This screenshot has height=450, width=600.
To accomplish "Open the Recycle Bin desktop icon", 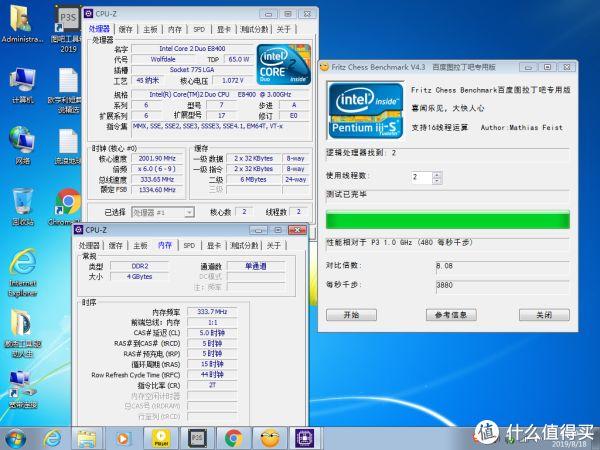I will 22,207.
